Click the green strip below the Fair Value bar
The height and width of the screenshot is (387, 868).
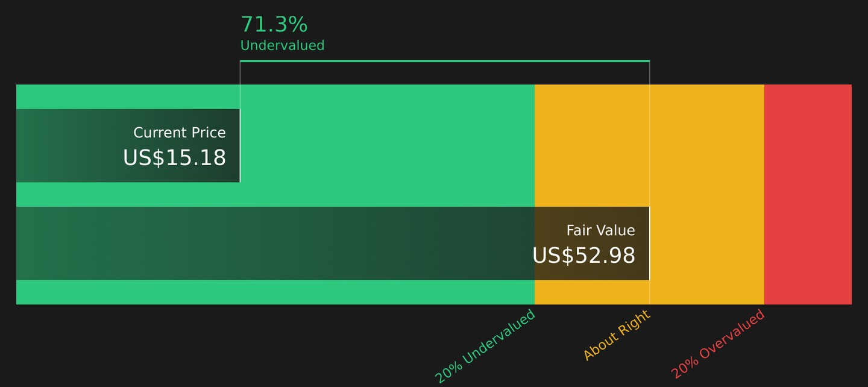pyautogui.click(x=275, y=292)
